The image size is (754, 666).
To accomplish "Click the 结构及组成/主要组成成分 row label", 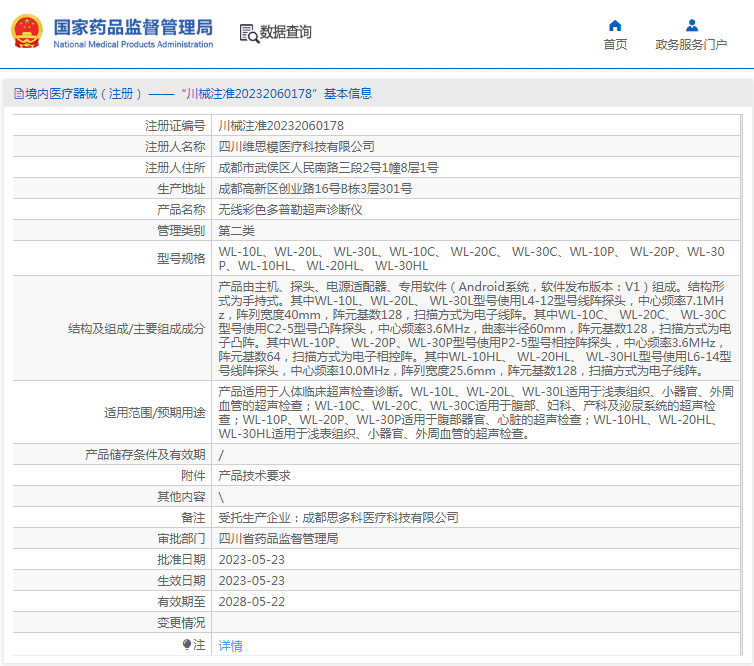I will click(137, 329).
